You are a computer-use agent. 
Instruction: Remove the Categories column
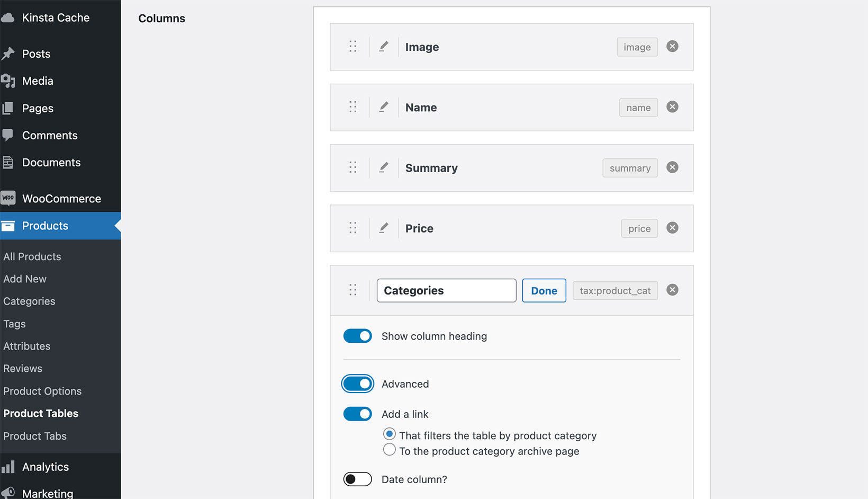[672, 290]
